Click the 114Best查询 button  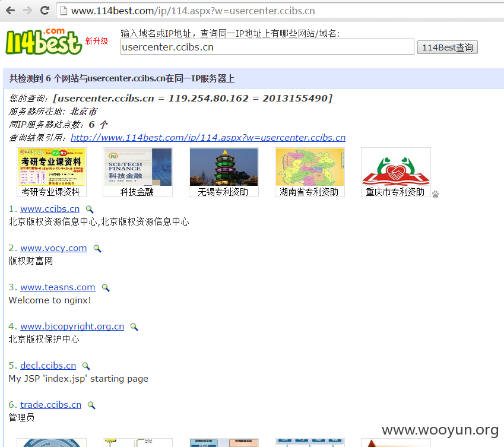pos(448,47)
